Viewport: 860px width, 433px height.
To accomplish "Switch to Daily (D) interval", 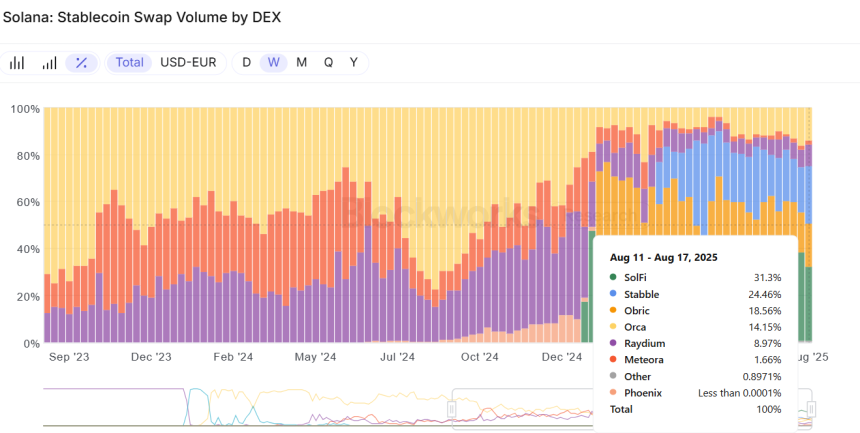I will (247, 63).
